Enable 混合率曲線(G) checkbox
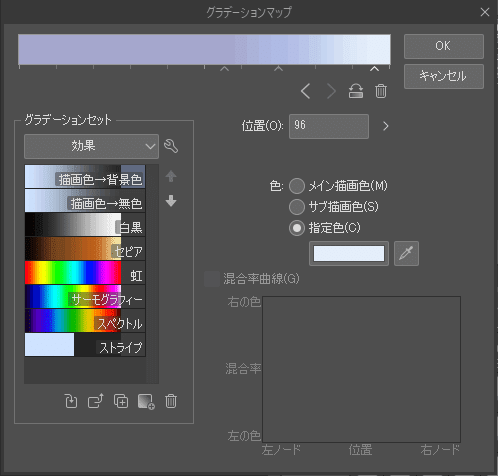 coord(212,279)
